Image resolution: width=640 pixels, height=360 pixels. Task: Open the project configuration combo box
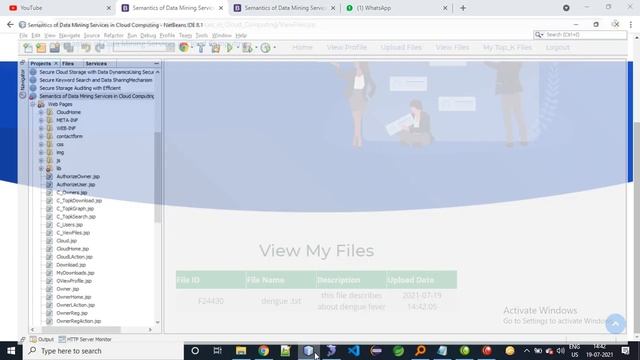(144, 47)
